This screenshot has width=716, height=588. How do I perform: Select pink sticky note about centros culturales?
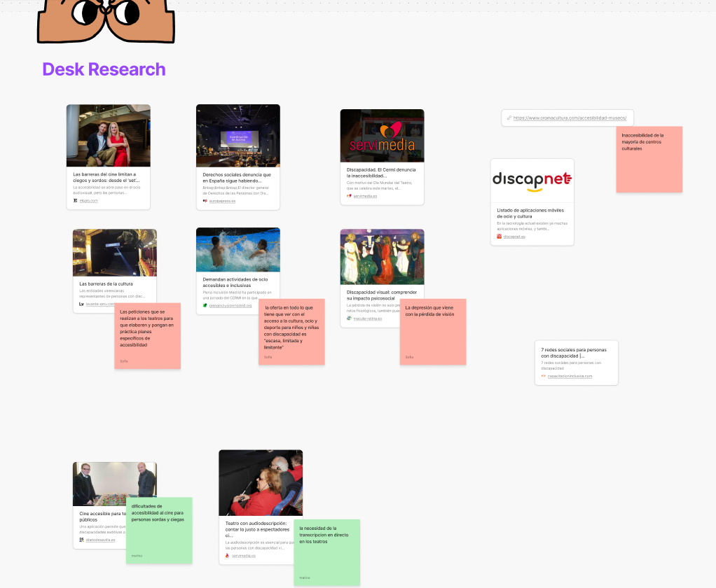(x=649, y=160)
